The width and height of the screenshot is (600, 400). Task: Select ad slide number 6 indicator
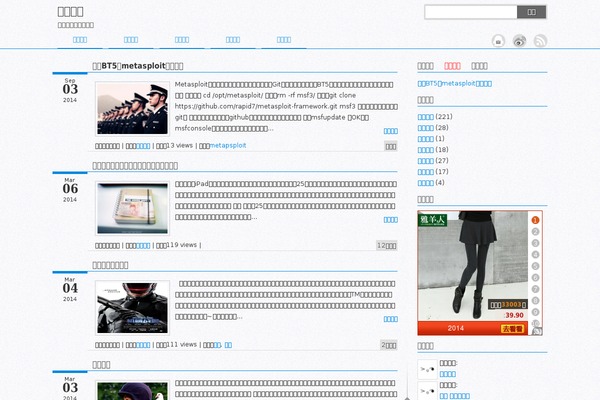point(535,278)
